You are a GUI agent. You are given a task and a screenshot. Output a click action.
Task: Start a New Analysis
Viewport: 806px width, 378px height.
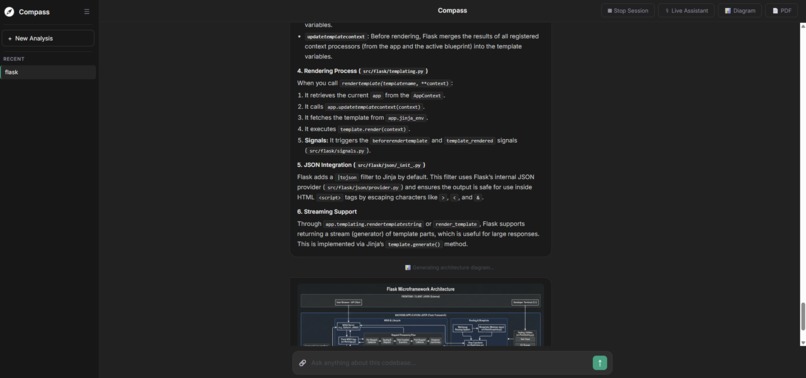pos(48,39)
